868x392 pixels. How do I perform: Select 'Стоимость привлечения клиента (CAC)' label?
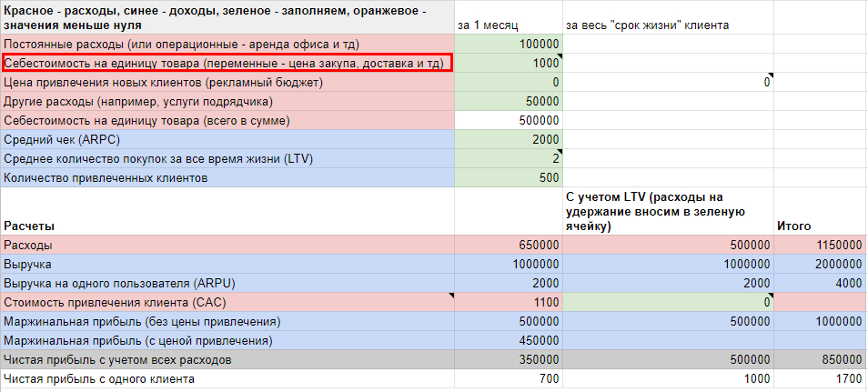227,302
